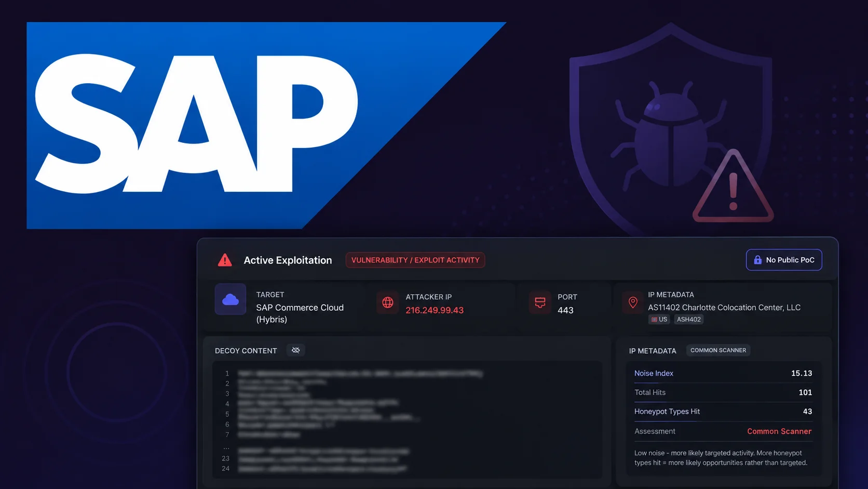Viewport: 868px width, 489px height.
Task: Click the cloud icon beside TARGET
Action: pos(230,299)
